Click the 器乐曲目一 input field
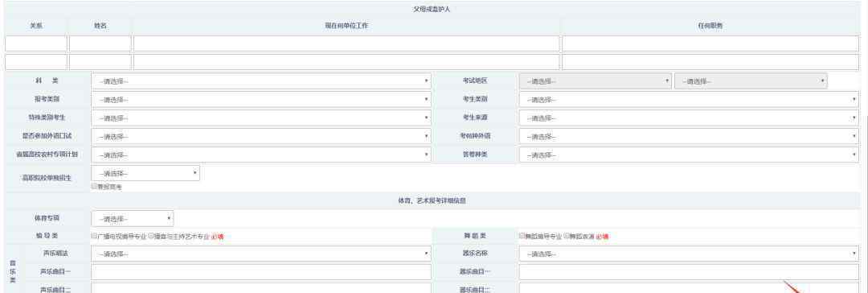Screen dimensions: 868x293 pos(689,272)
